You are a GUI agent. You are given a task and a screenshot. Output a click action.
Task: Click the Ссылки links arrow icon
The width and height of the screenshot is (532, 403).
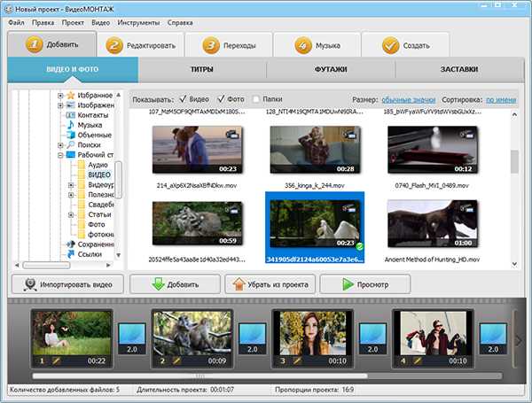click(x=71, y=254)
